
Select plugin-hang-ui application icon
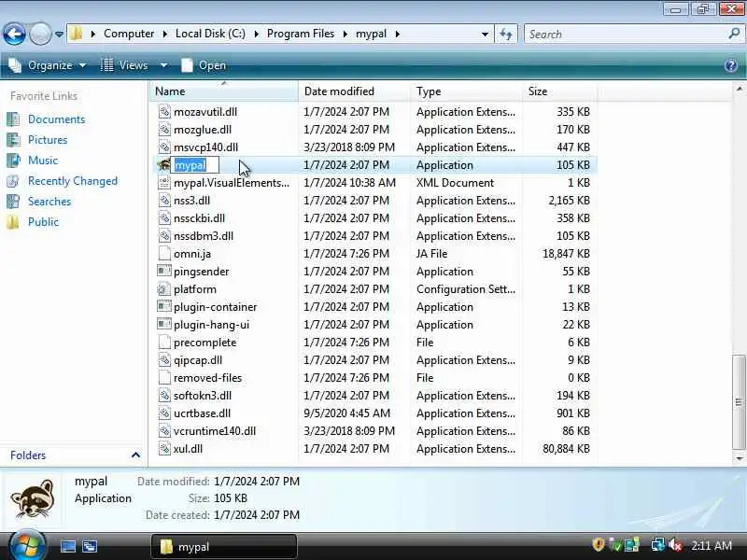164,324
